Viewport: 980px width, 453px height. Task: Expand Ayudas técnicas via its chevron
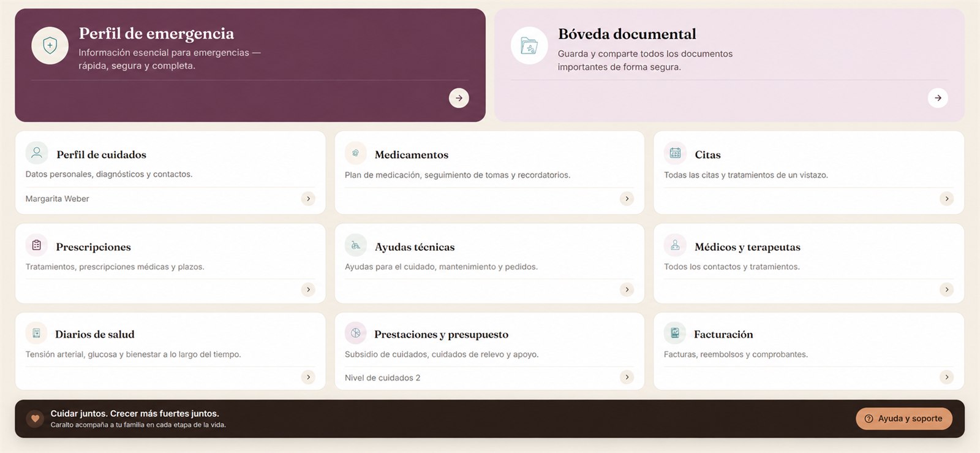627,289
